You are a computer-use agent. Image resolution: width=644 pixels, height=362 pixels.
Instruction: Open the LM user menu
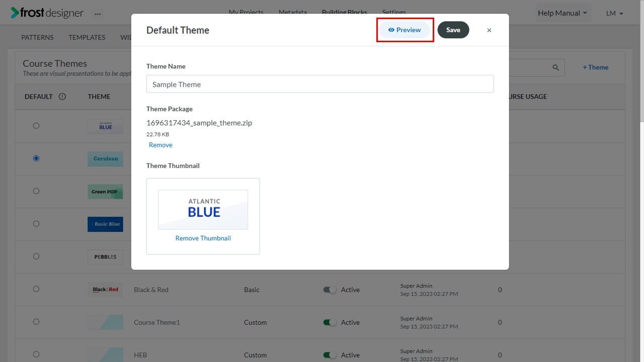615,13
